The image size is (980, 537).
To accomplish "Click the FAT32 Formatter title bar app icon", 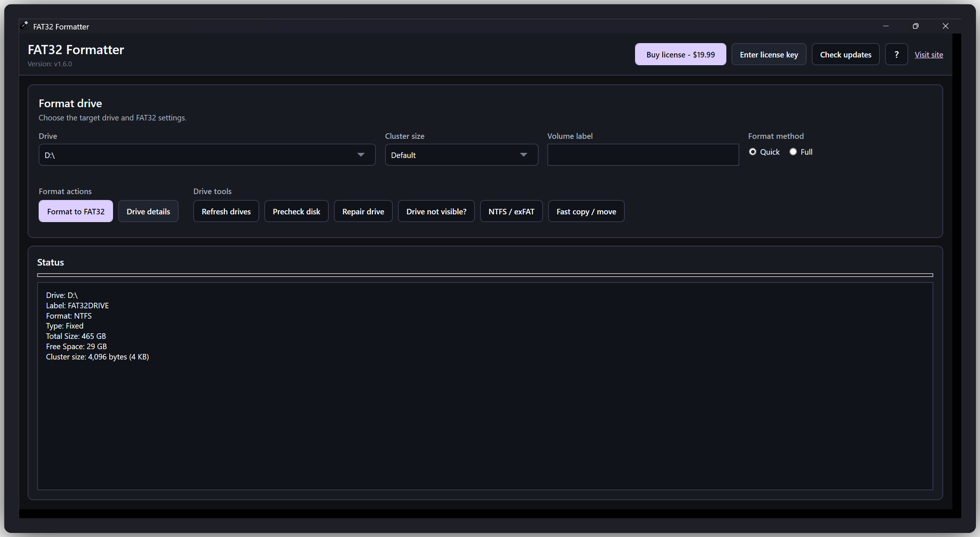I will coord(24,25).
